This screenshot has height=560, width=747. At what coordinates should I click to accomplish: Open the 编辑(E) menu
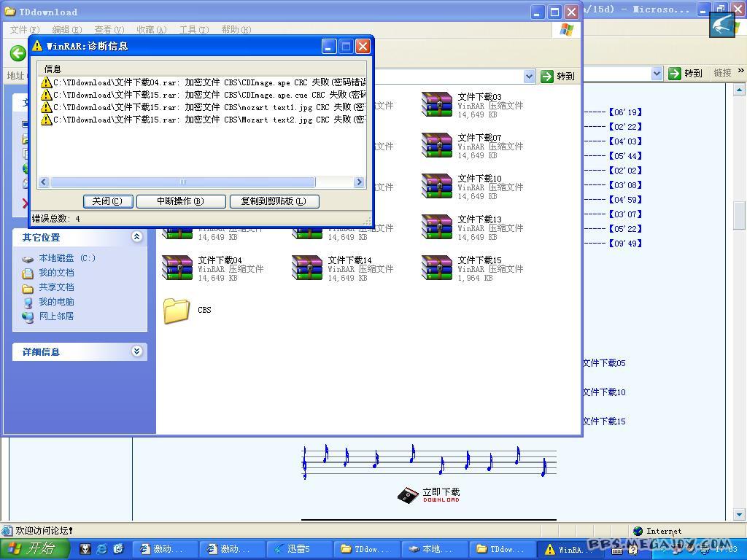click(66, 29)
